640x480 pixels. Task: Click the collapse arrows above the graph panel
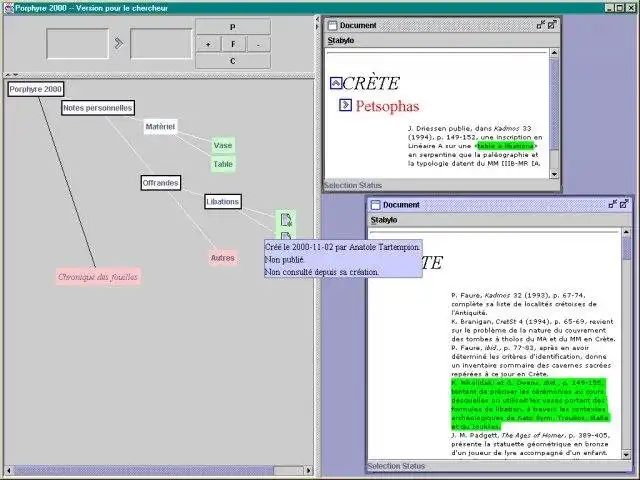tap(11, 75)
